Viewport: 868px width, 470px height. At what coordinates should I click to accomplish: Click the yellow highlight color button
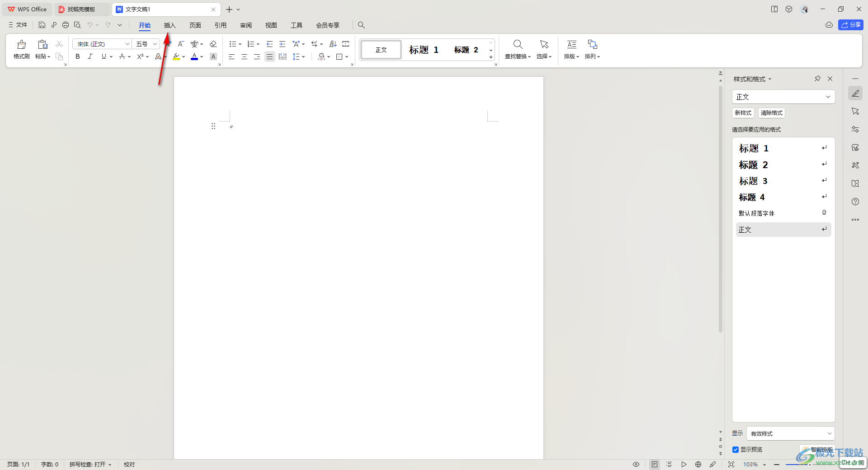click(176, 56)
